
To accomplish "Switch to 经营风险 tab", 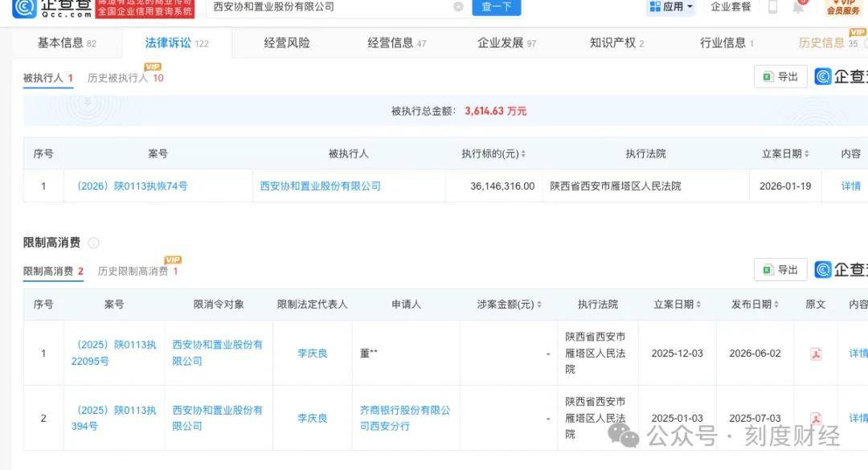I will (287, 43).
